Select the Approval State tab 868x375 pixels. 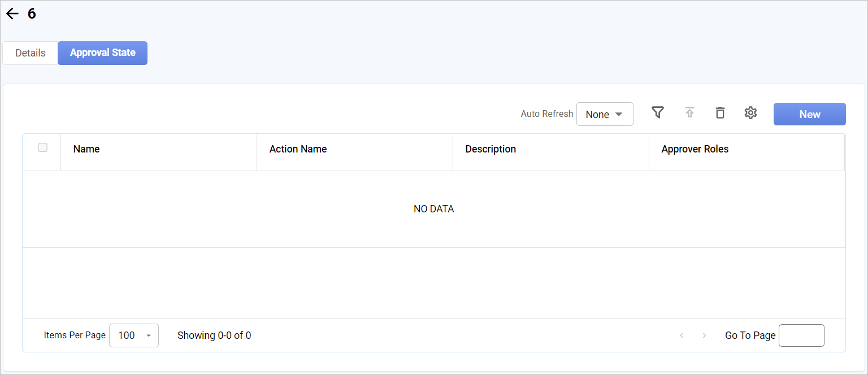point(103,53)
